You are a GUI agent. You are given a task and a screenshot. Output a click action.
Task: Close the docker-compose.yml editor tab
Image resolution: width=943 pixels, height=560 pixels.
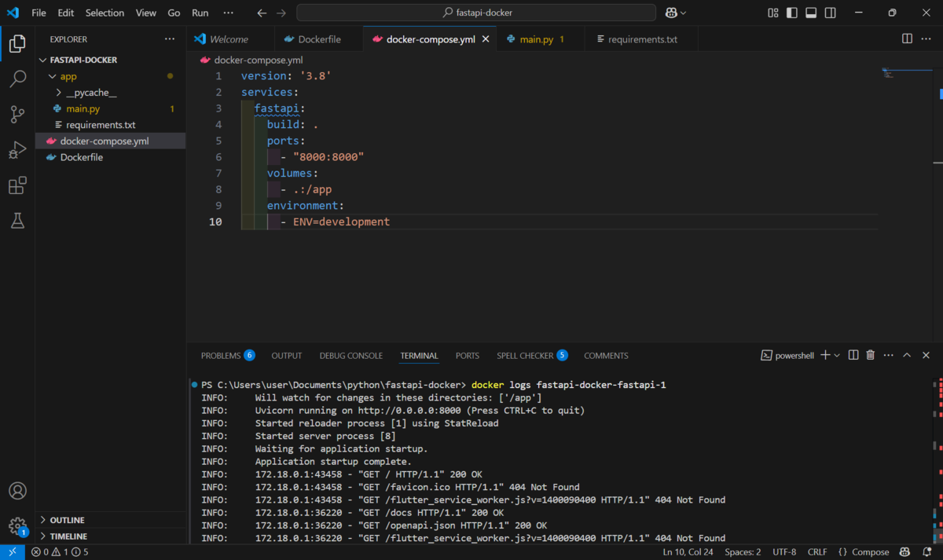coord(486,38)
